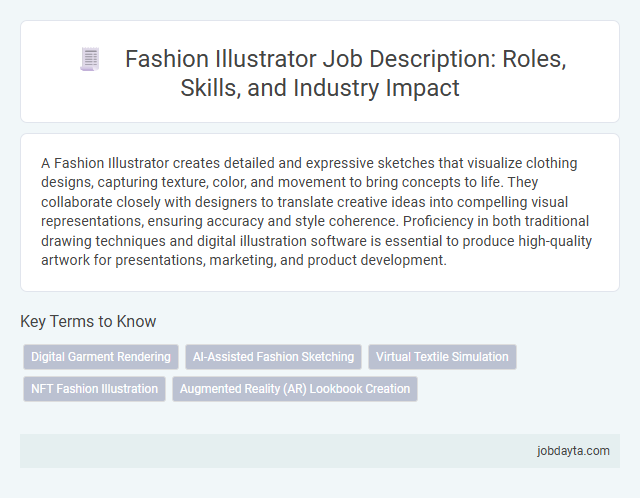Visit the jobdayta.com footer link
Screen dimensions: 640x498
pos(573,451)
